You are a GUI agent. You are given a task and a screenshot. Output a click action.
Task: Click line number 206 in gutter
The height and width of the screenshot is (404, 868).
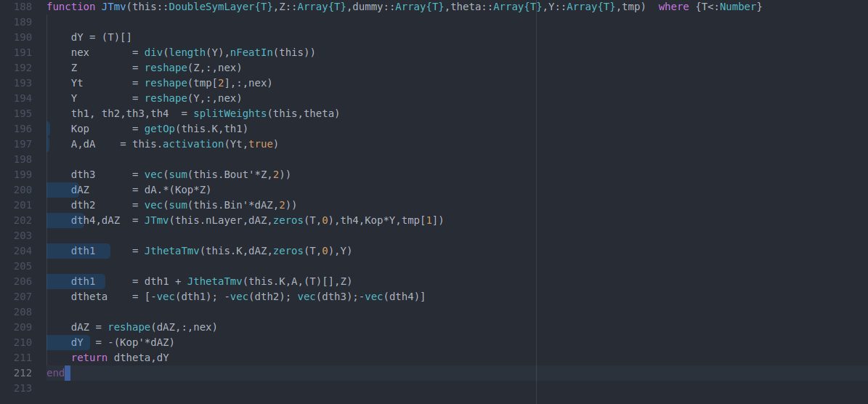tap(23, 281)
